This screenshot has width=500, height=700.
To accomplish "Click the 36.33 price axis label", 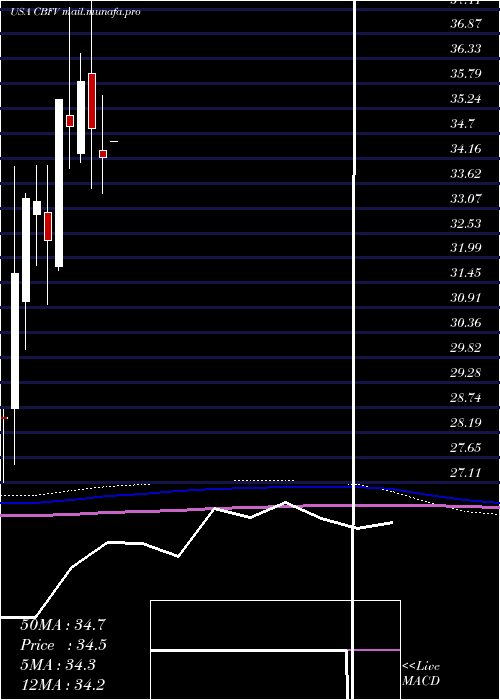I will (466, 48).
